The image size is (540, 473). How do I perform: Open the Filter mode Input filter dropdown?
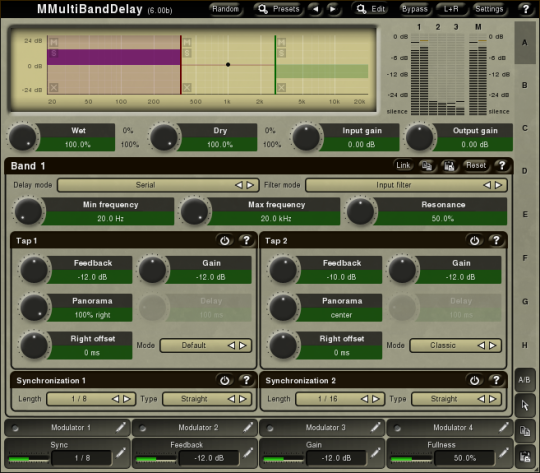406,185
